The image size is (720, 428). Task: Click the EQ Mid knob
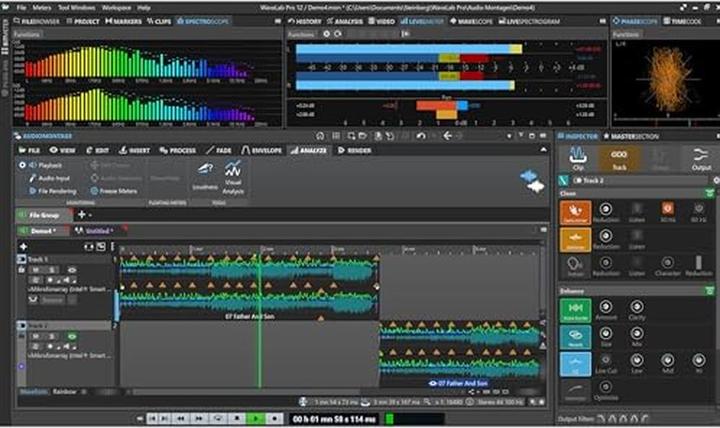tap(668, 360)
